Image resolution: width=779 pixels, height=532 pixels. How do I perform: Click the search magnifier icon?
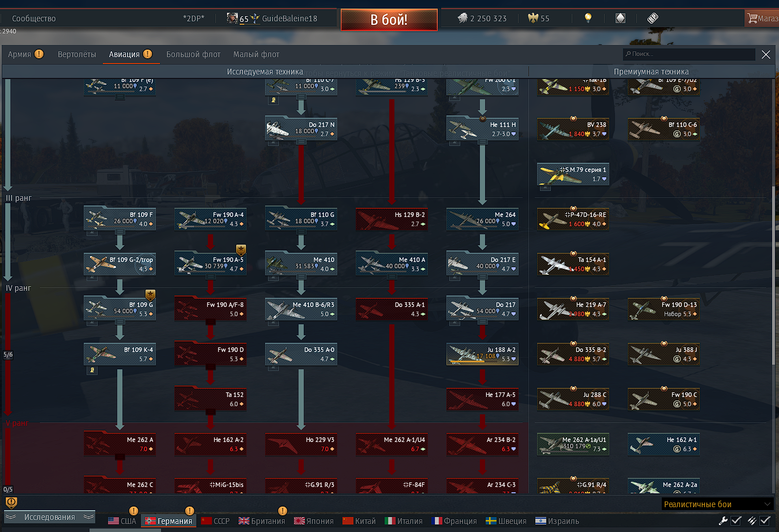[628, 54]
